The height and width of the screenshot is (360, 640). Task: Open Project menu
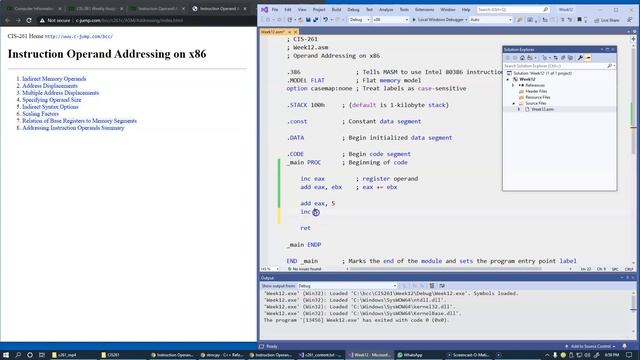click(x=319, y=9)
